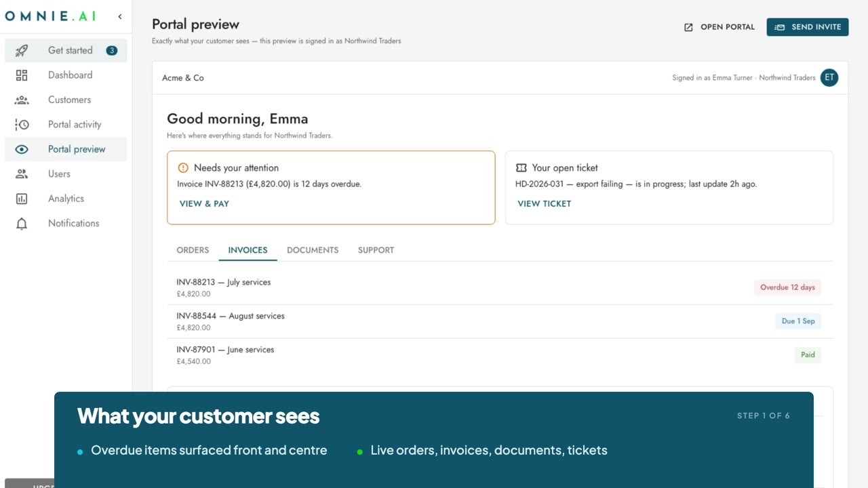Open Analytics from the sidebar
This screenshot has width=868, height=488.
click(66, 199)
